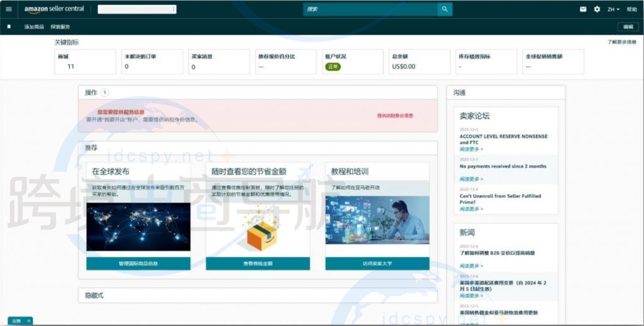This screenshot has height=326, width=644.
Task: Click the 编辑 edit button
Action: (x=628, y=26)
